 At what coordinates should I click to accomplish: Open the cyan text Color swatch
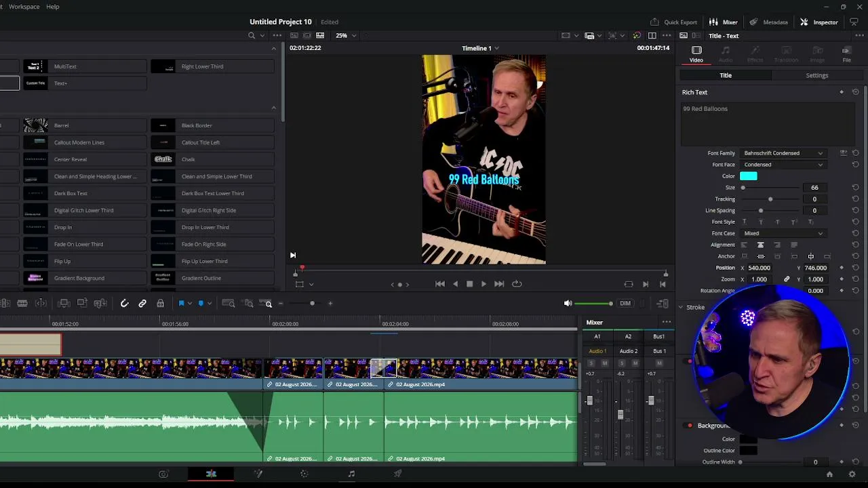(749, 176)
